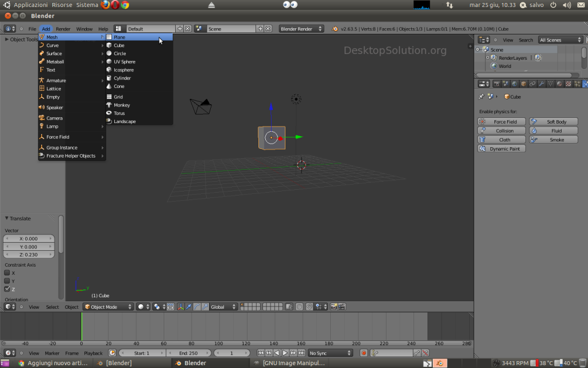Enable the X constraint axis checkbox

point(7,273)
